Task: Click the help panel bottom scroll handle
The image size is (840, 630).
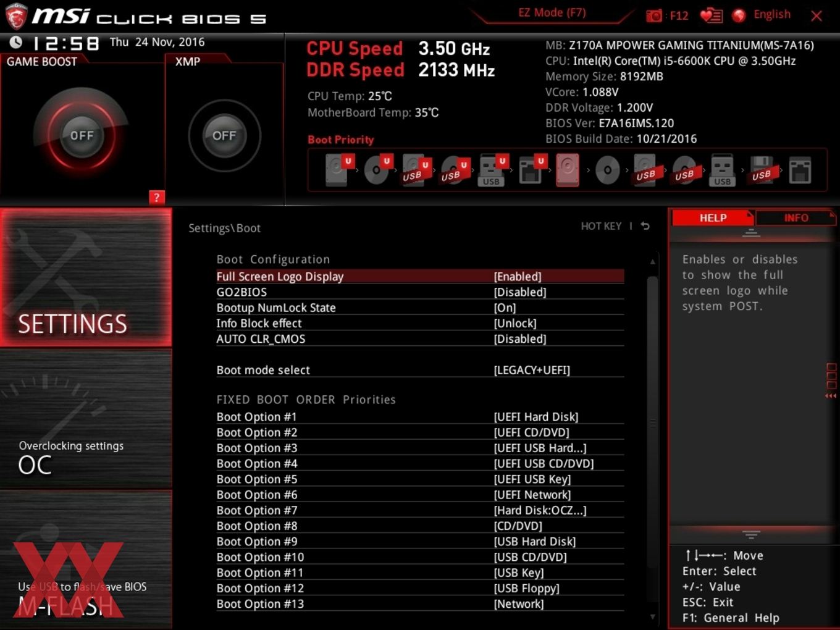Action: pyautogui.click(x=751, y=534)
